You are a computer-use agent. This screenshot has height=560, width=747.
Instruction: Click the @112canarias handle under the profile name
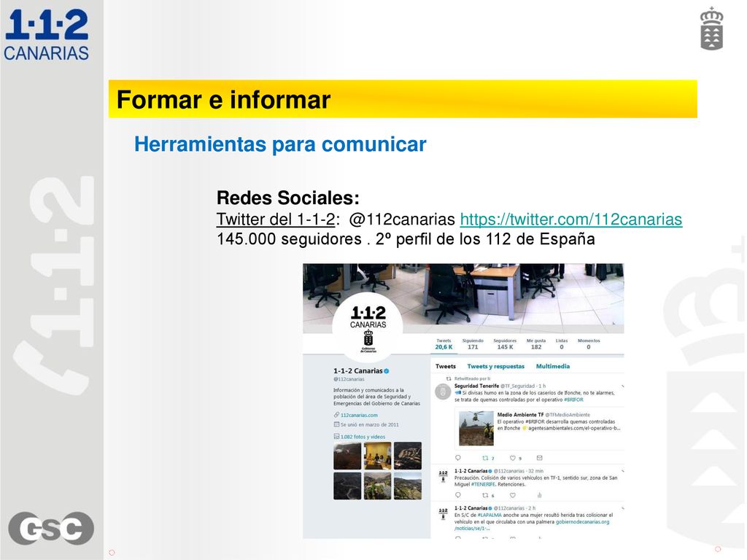pos(349,379)
